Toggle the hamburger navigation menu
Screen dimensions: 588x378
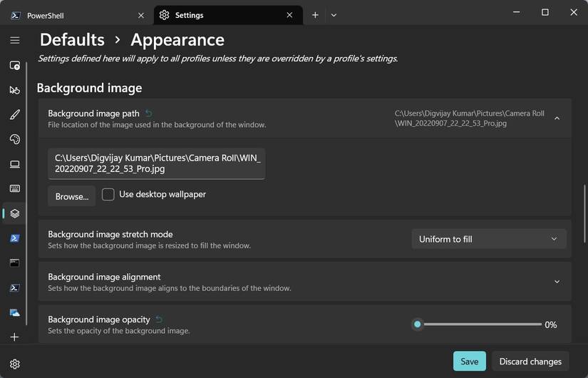pyautogui.click(x=14, y=40)
